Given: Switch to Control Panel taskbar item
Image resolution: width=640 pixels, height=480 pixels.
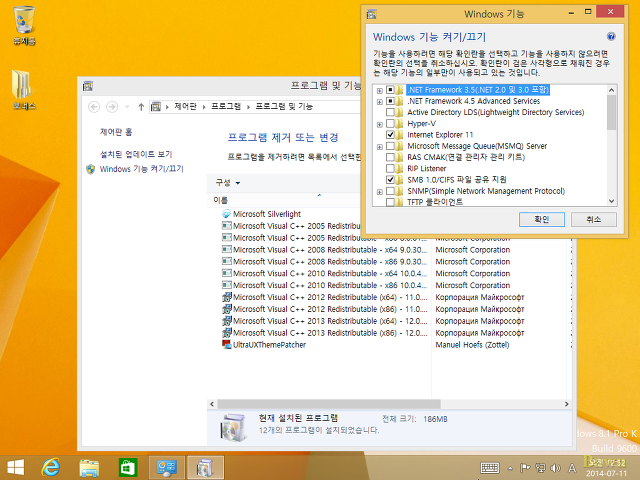Looking at the screenshot, I should point(167,468).
